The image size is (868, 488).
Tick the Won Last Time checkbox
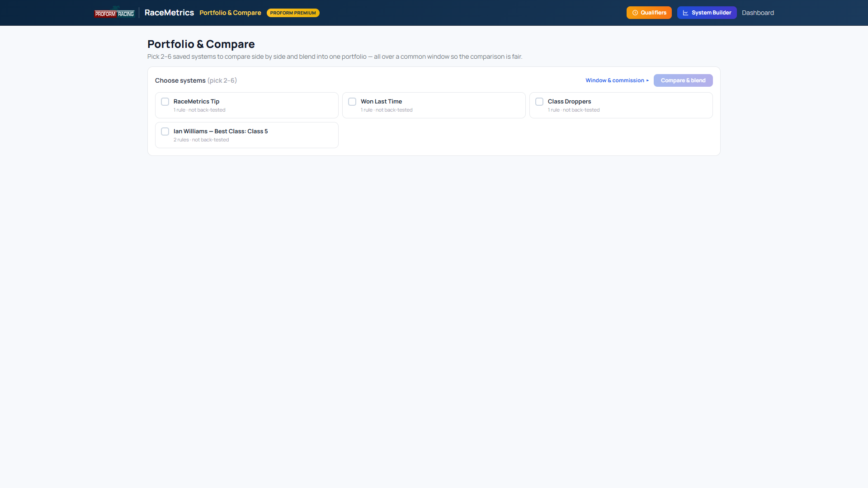click(x=352, y=102)
